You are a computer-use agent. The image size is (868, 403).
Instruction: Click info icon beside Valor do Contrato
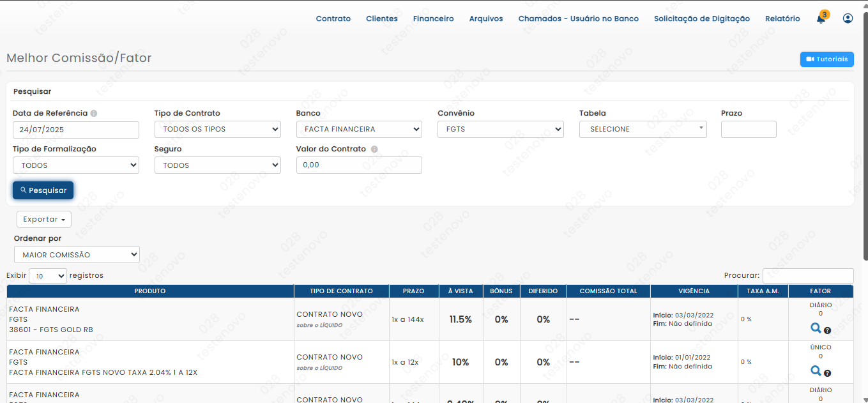374,149
